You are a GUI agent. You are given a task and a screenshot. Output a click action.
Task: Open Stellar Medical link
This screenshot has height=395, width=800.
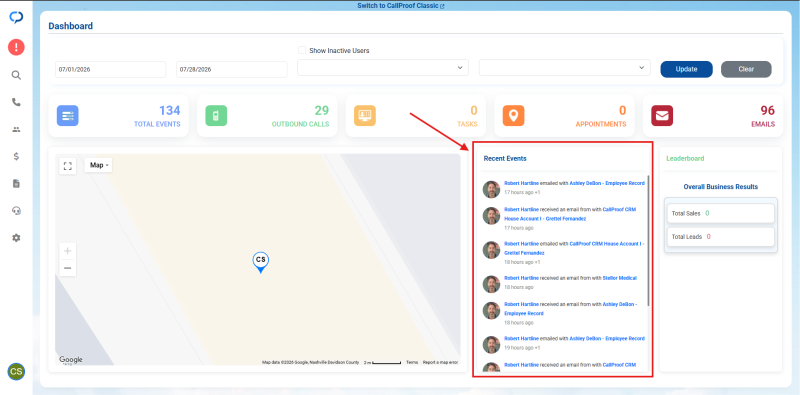[x=619, y=278]
